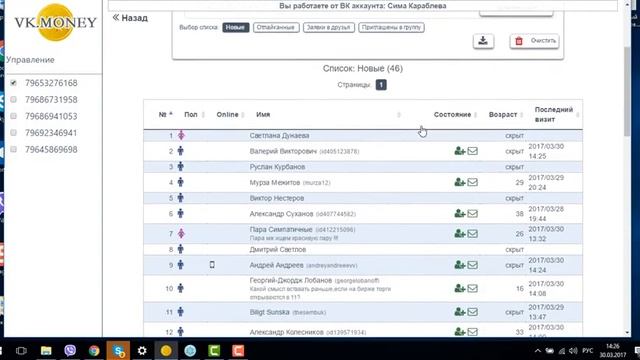The width and height of the screenshot is (640, 360).
Task: Click the page vertical scrollbar thumb
Action: 627,92
